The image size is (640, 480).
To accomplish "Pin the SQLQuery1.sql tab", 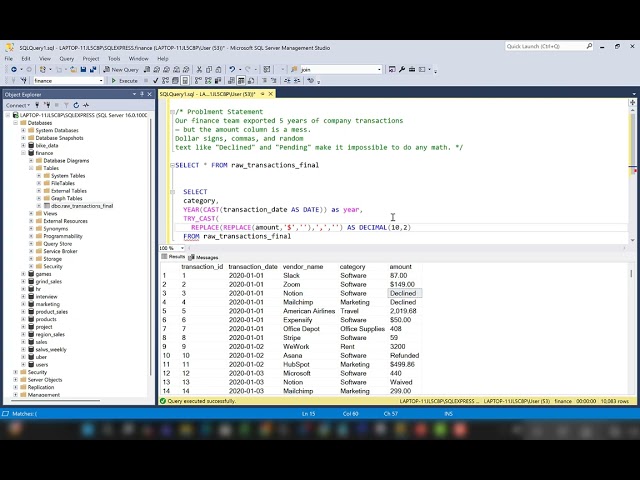I will pos(262,94).
